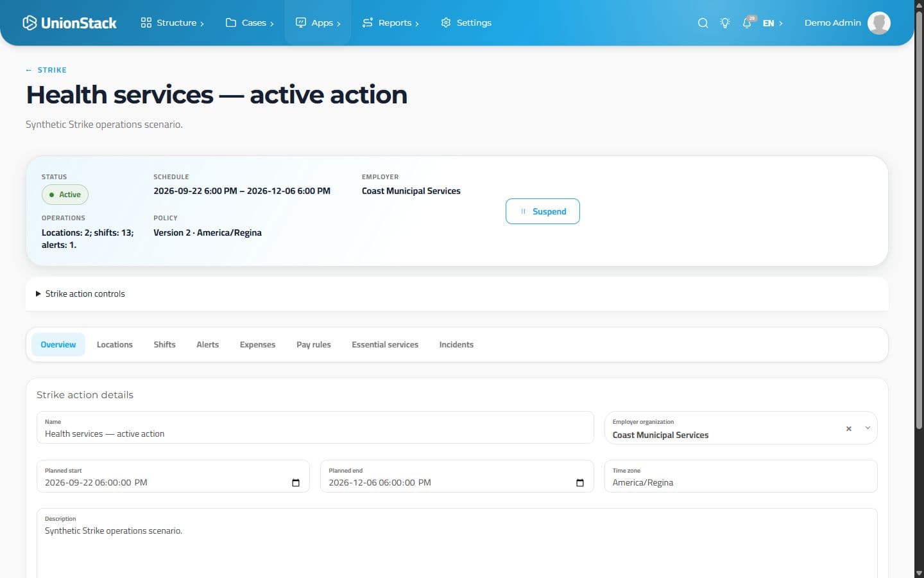Open the search magnifier icon
Viewport: 924px width, 578px height.
point(703,23)
